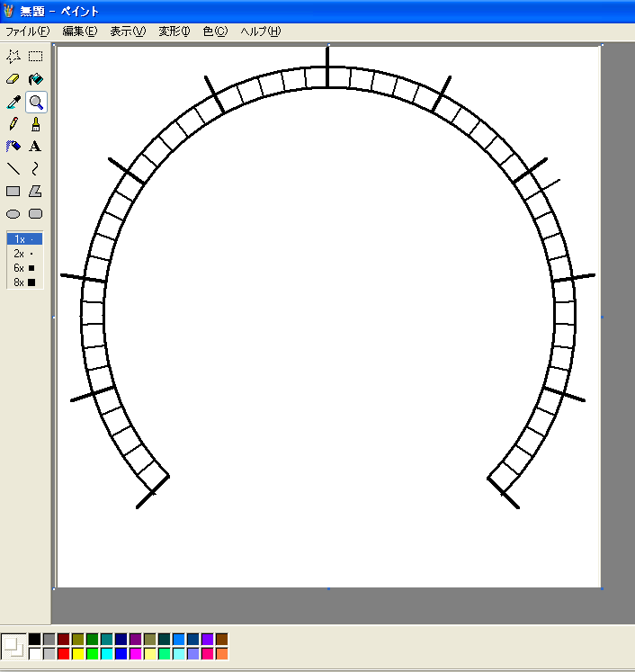Image resolution: width=635 pixels, height=672 pixels.
Task: Set magnification to 1x
Action: pyautogui.click(x=24, y=239)
